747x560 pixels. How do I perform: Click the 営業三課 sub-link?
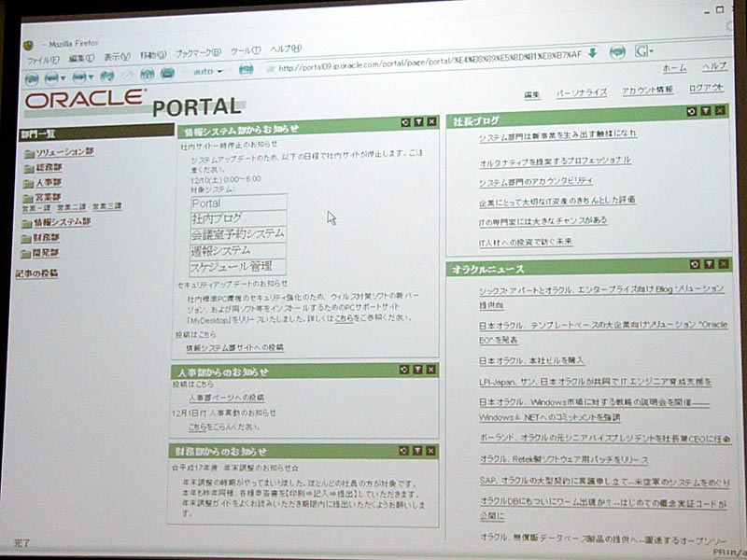tap(107, 206)
